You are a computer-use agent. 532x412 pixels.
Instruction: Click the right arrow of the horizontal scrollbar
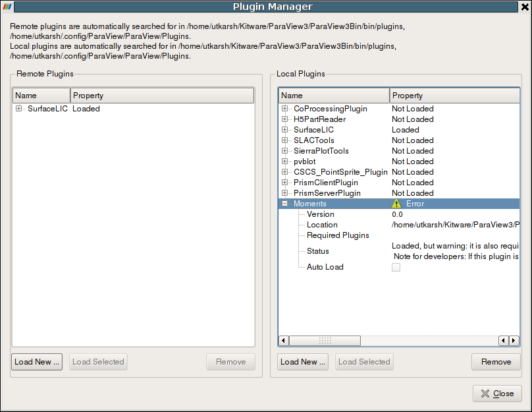514,340
